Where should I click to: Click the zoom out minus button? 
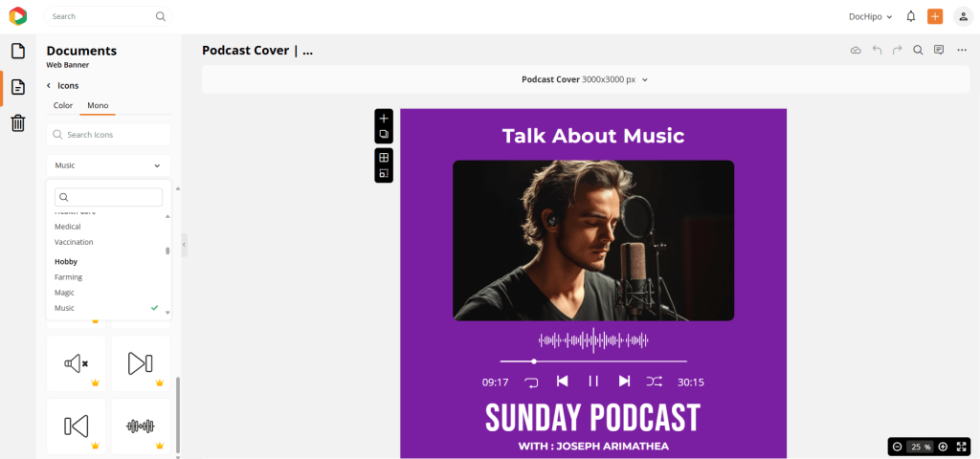(x=897, y=447)
